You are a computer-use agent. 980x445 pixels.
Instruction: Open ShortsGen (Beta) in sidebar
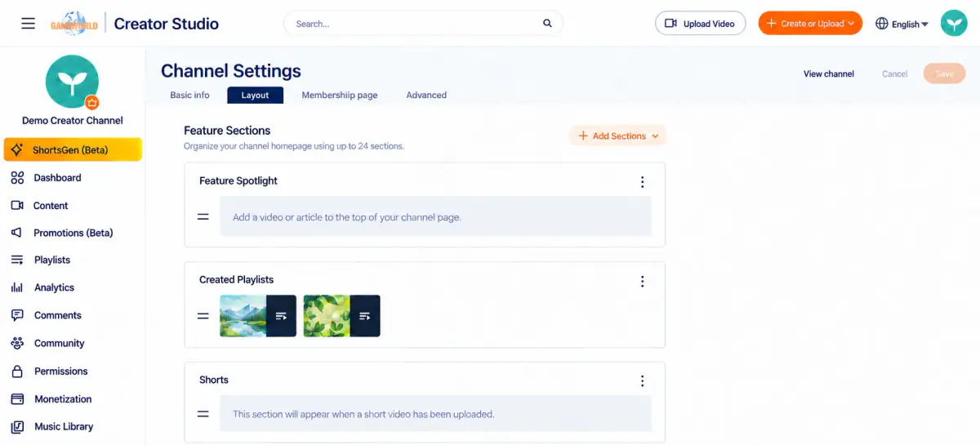click(x=72, y=149)
